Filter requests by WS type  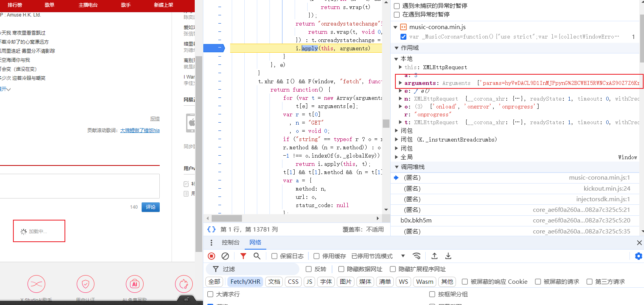pos(403,281)
